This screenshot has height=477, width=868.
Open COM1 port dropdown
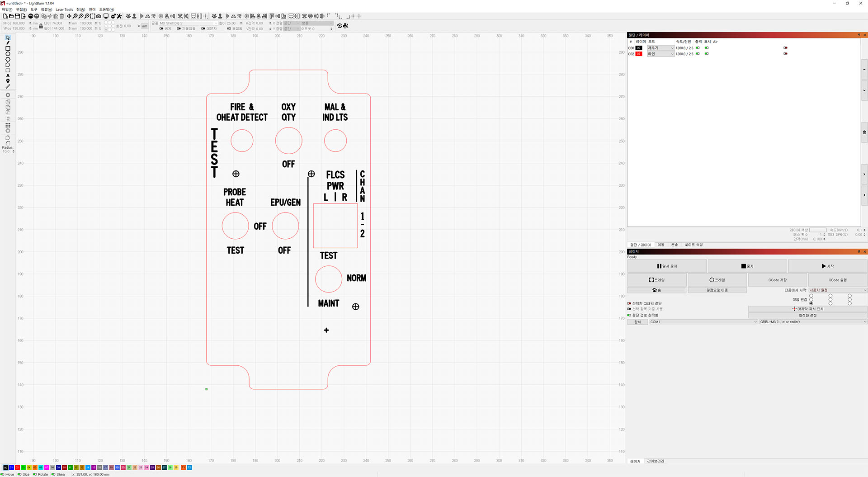pyautogui.click(x=703, y=322)
